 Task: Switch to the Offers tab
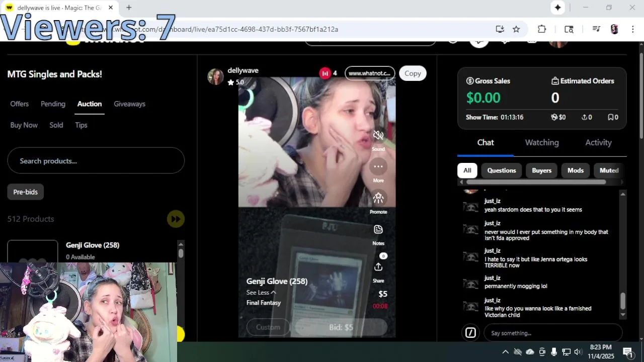click(20, 104)
